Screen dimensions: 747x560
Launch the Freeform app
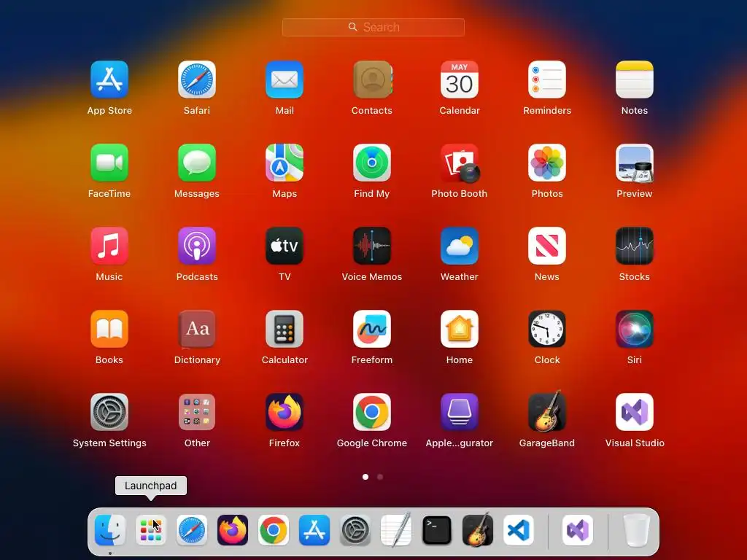point(372,329)
